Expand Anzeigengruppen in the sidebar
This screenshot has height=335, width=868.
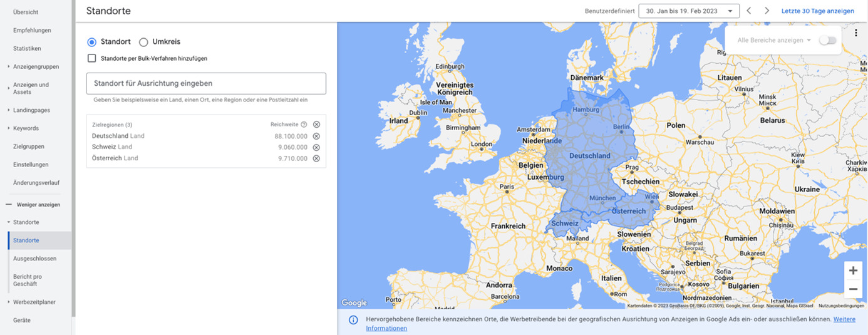(9, 66)
